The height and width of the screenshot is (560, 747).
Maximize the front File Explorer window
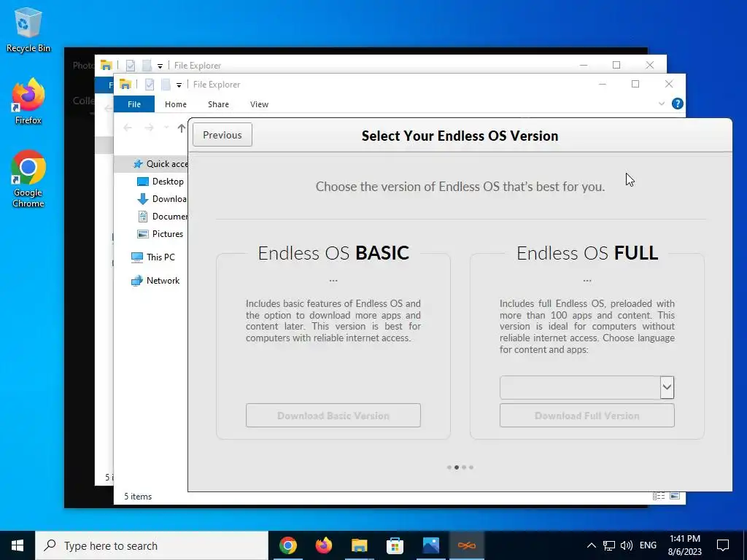pos(635,84)
